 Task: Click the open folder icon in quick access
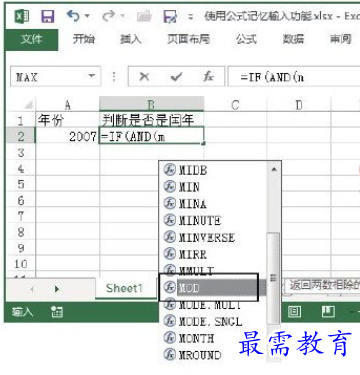[x=144, y=16]
